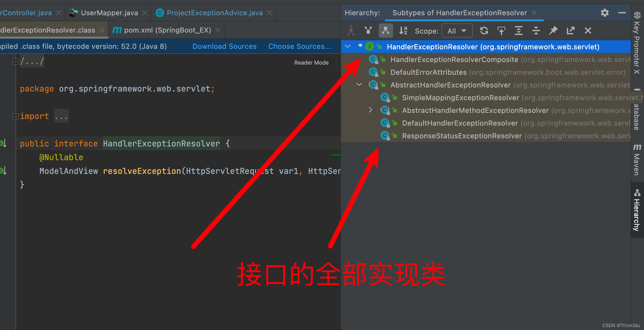Screen dimensions: 644x330
Task: Pin the hierarchy tab
Action: (553, 31)
